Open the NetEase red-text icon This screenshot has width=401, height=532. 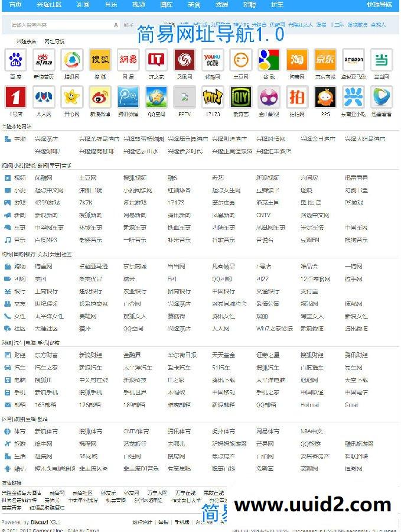point(128,60)
